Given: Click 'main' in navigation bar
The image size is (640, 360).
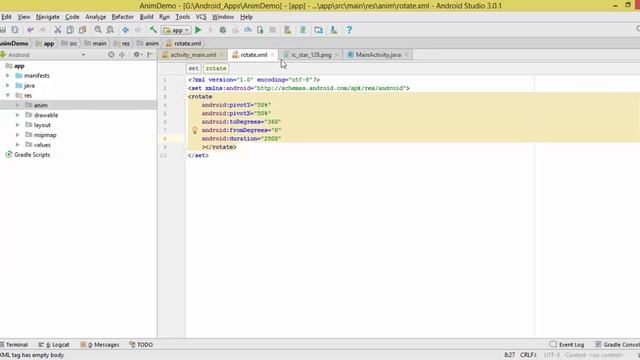Looking at the screenshot, I should pyautogui.click(x=96, y=43).
